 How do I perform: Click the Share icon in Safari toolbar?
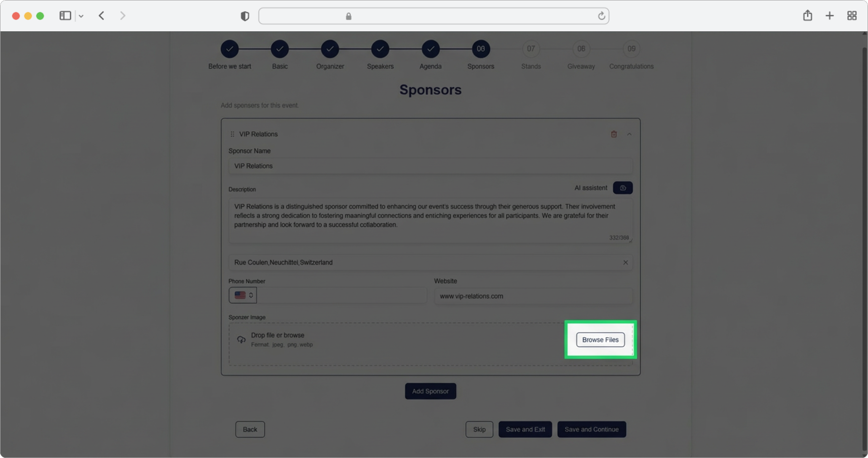tap(807, 16)
